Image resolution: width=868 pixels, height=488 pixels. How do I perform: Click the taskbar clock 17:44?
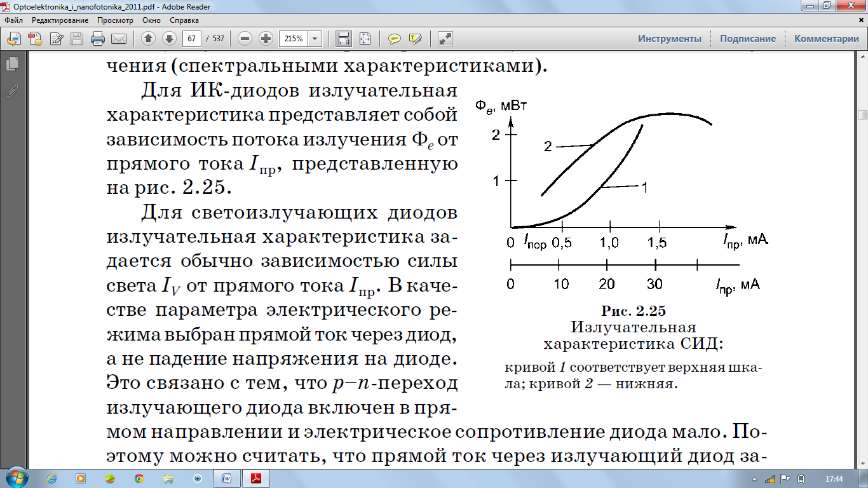tap(834, 478)
